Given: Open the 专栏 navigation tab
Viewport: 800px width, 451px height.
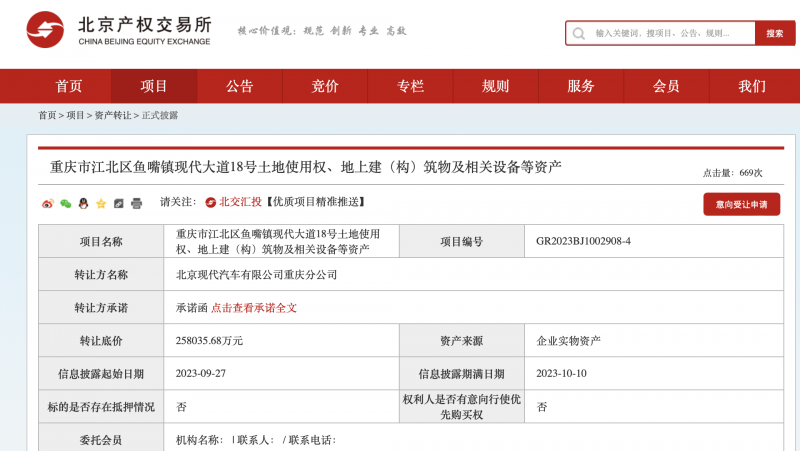Looking at the screenshot, I should point(410,86).
